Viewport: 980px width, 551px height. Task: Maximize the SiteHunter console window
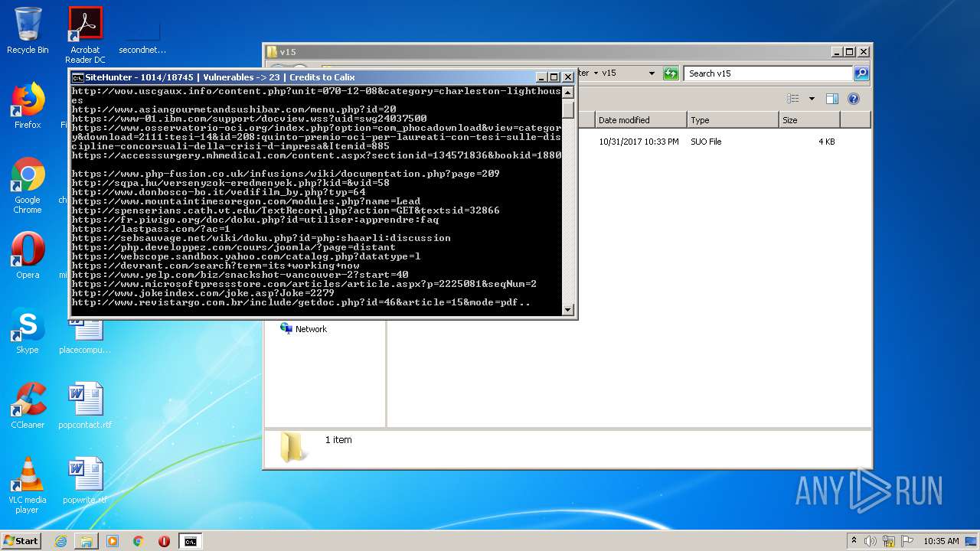(554, 77)
